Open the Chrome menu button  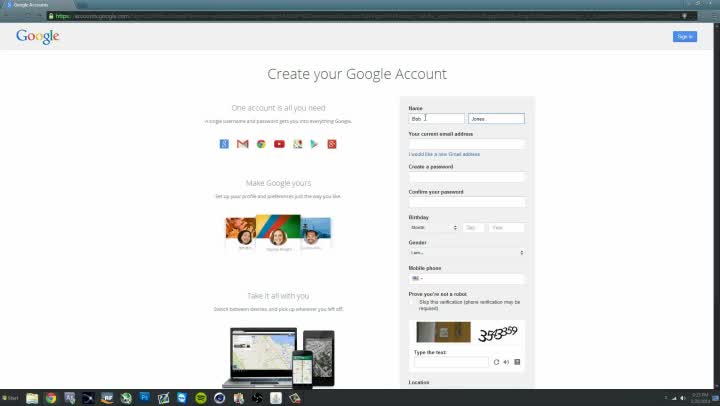coord(714,16)
